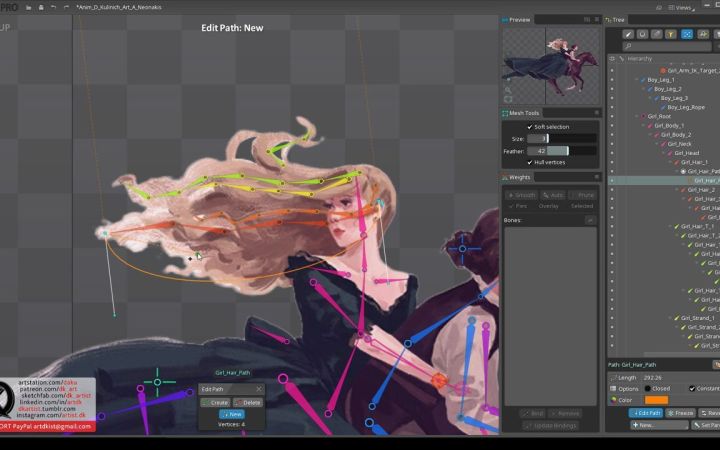Adjust the Size slider in Mesh Tools

pyautogui.click(x=562, y=139)
